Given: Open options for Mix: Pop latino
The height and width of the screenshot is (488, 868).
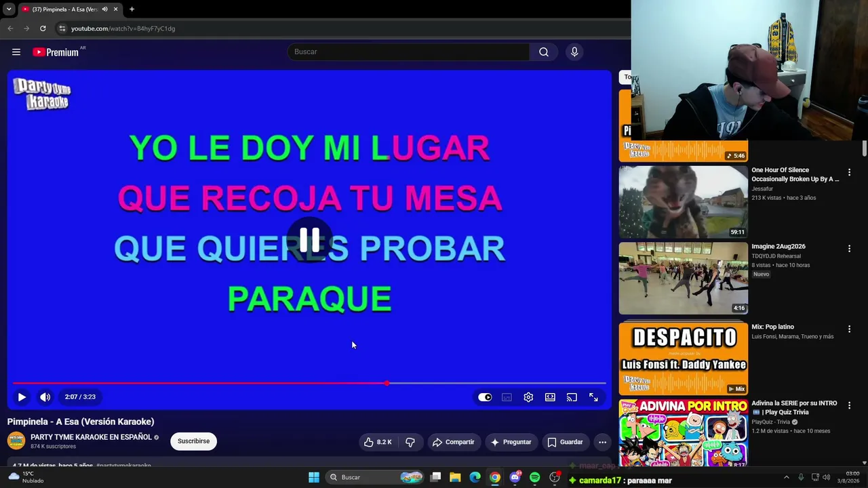Looking at the screenshot, I should [849, 329].
